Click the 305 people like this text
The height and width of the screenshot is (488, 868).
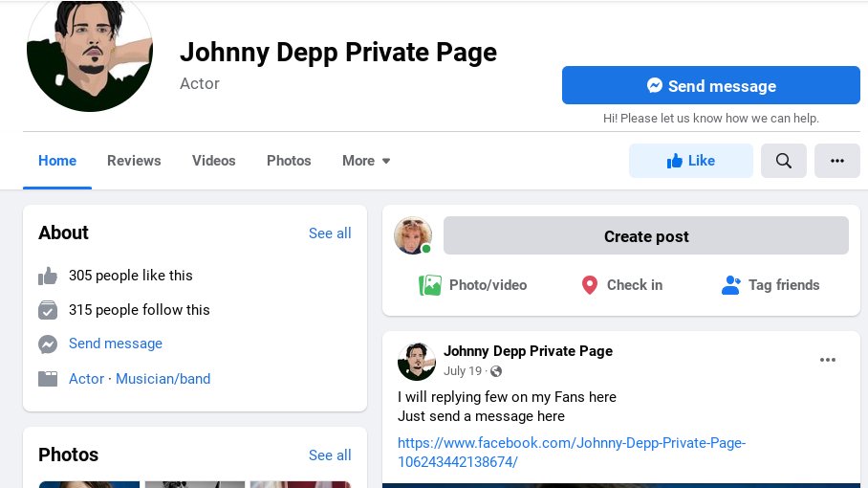coord(131,276)
